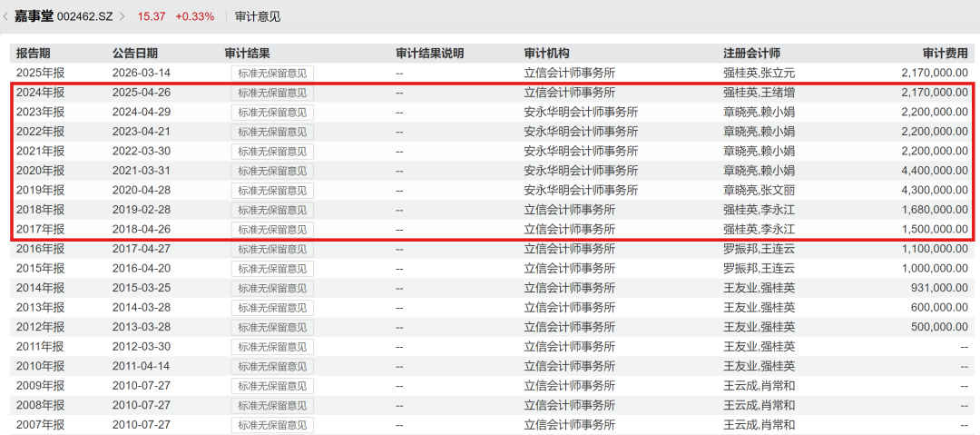This screenshot has height=435, width=980.
Task: Open the 审计意见 tab label
Action: tap(258, 17)
